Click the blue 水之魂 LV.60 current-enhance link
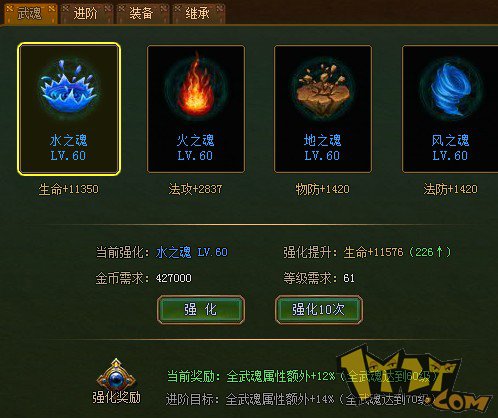 point(192,252)
